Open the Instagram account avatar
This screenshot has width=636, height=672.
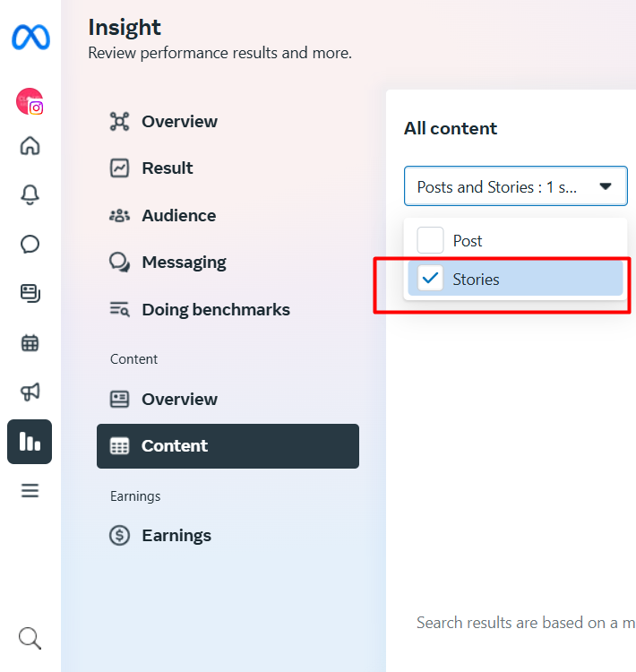click(30, 101)
